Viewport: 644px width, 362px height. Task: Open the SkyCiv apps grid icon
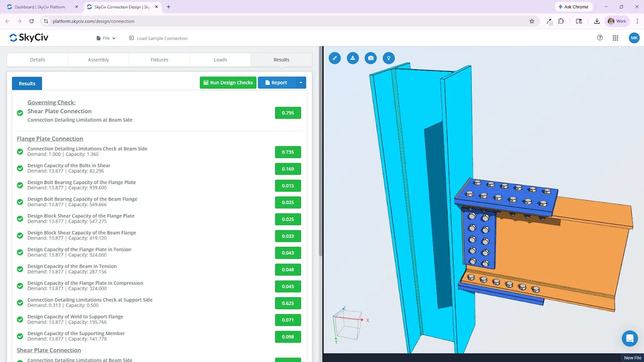[x=615, y=38]
